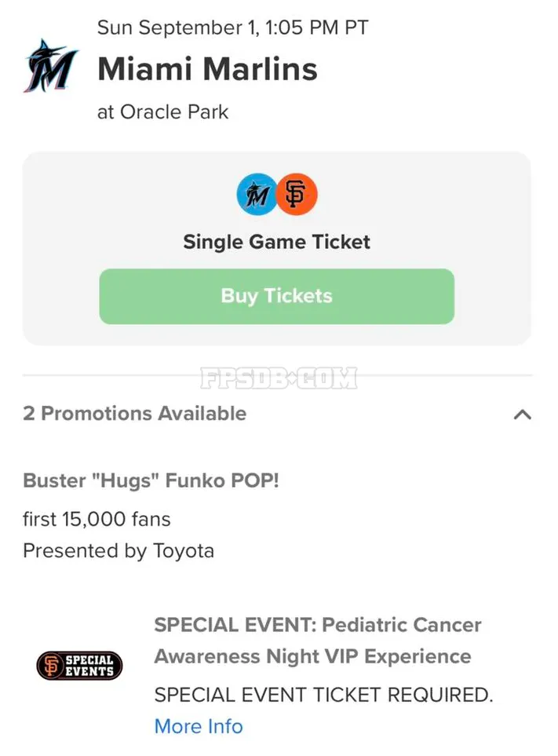Image resolution: width=558 pixels, height=756 pixels.
Task: Collapse promotions with the chevron arrow
Action: coord(523,415)
